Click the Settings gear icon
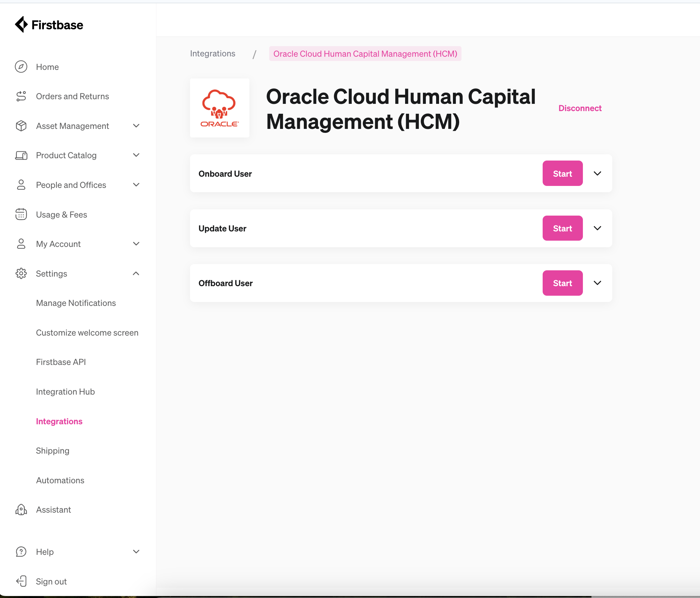The image size is (700, 598). pos(21,274)
